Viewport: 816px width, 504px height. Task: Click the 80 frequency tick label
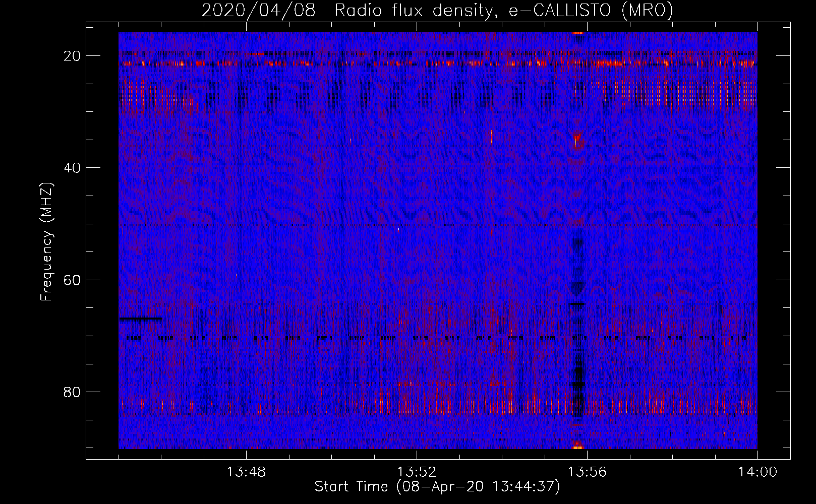pyautogui.click(x=72, y=392)
